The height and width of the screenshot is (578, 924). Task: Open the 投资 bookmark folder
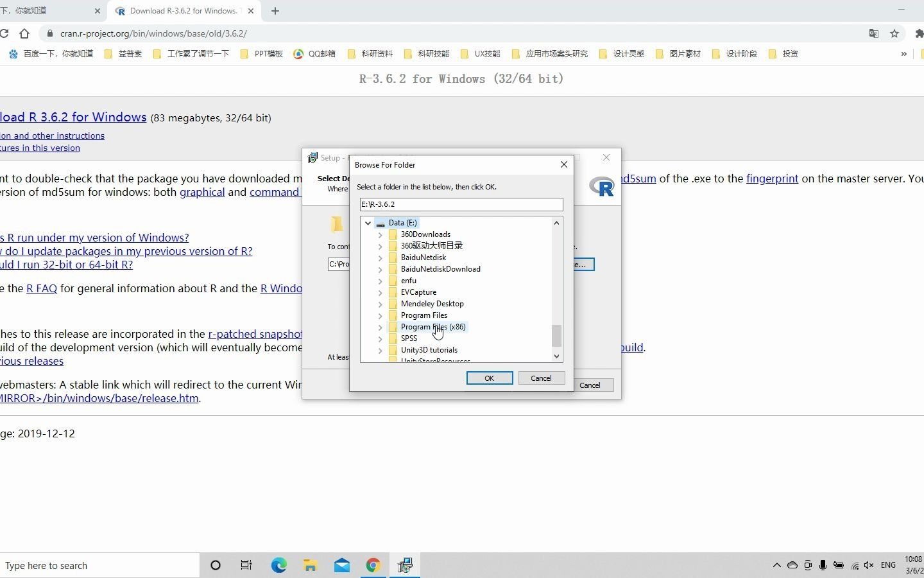pyautogui.click(x=783, y=54)
